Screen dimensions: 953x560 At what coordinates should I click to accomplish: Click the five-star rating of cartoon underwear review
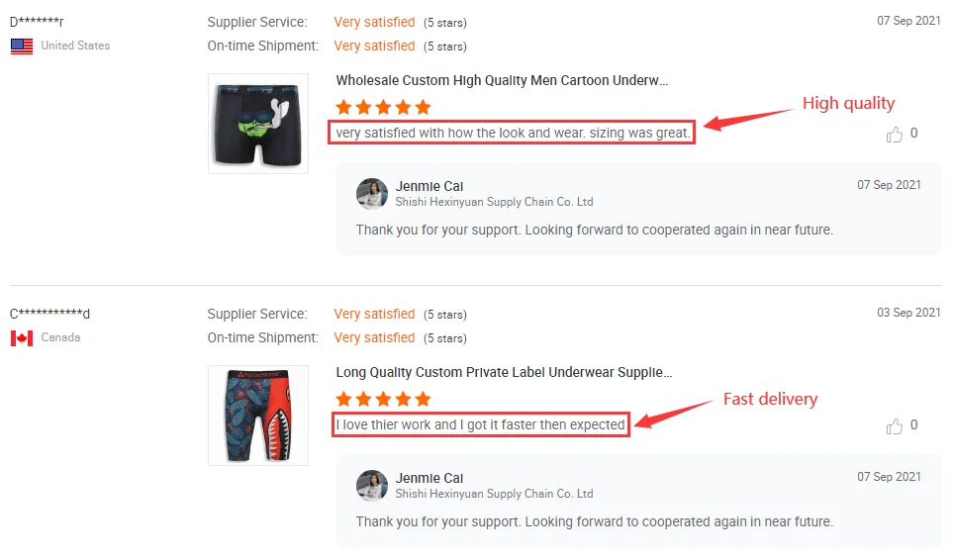click(383, 108)
